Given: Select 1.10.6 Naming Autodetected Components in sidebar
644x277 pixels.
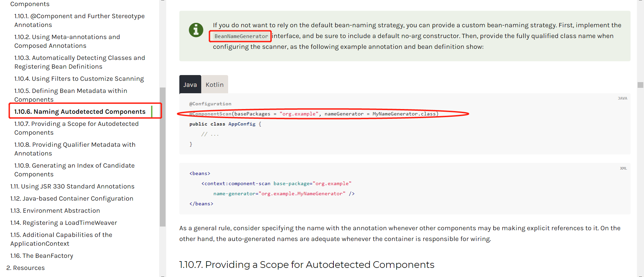Looking at the screenshot, I should [80, 112].
